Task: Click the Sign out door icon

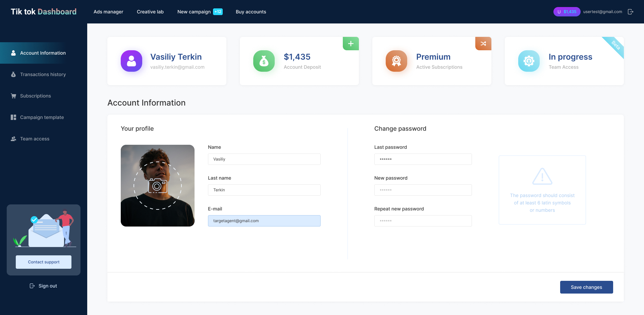Action: pyautogui.click(x=32, y=286)
